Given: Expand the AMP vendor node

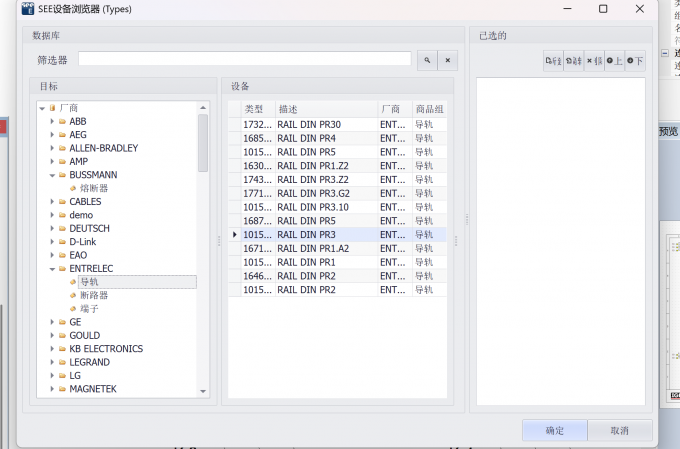Looking at the screenshot, I should click(52, 161).
